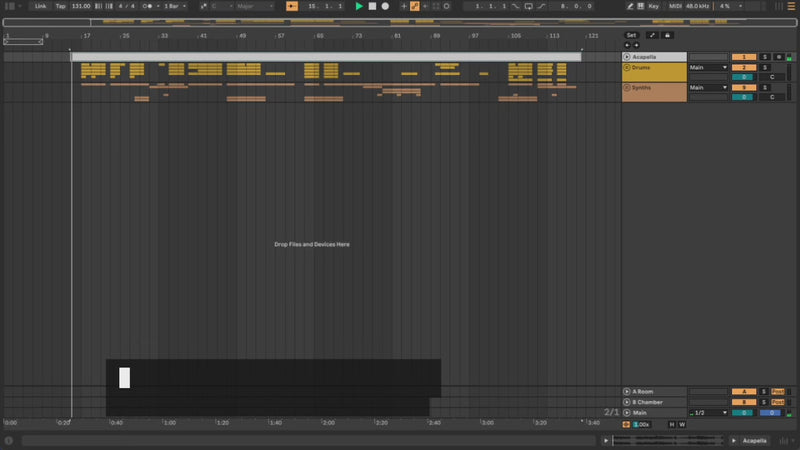Unfold the Drums group track
This screenshot has height=450, width=800.
click(x=627, y=68)
